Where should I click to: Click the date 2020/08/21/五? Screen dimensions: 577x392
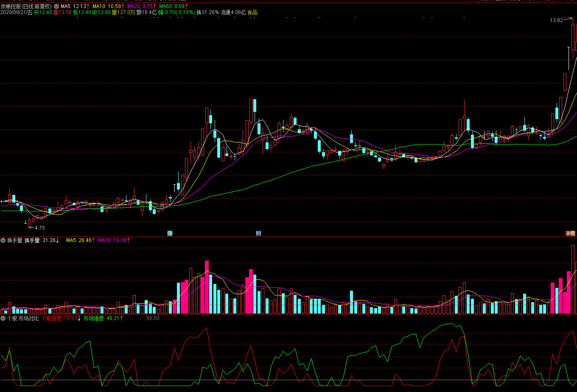(16, 12)
